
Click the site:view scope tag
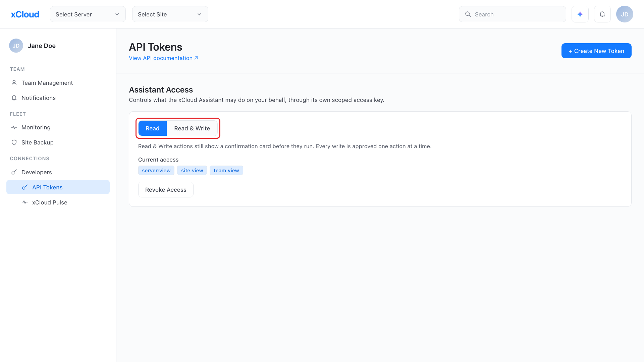(192, 170)
